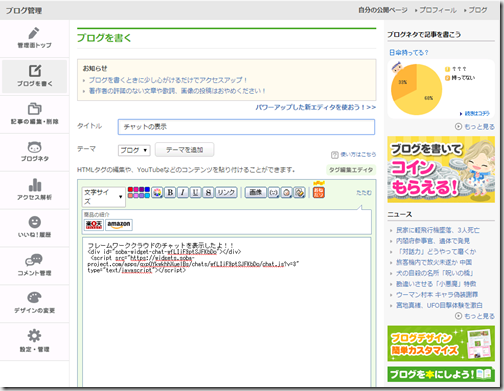Click the stamp icon after face emoji

(x=299, y=192)
